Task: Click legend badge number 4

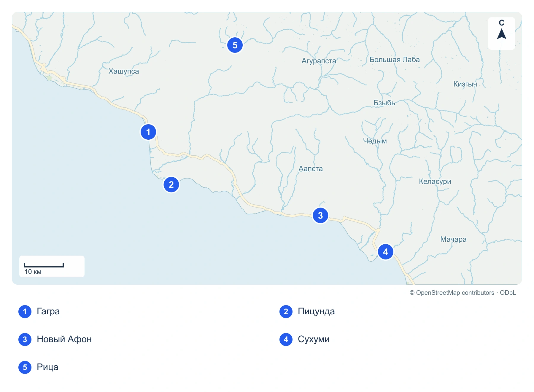Action: (x=286, y=340)
